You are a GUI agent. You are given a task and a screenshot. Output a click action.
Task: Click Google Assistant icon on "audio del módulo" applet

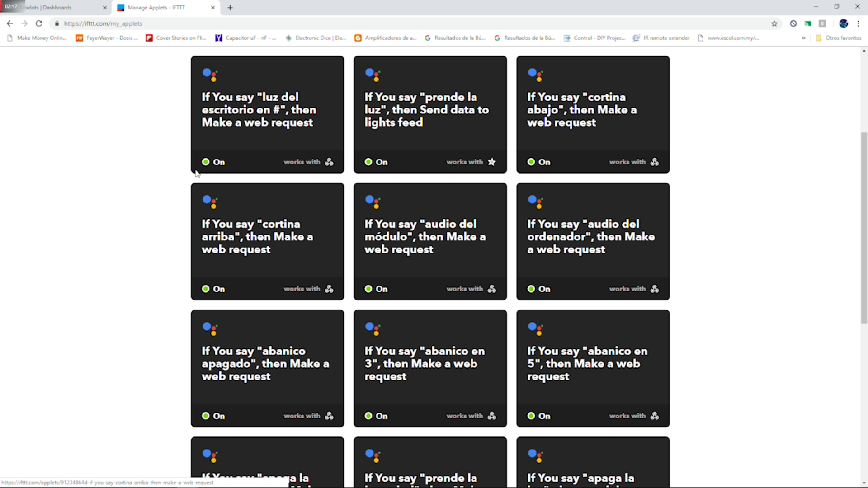[x=373, y=202]
